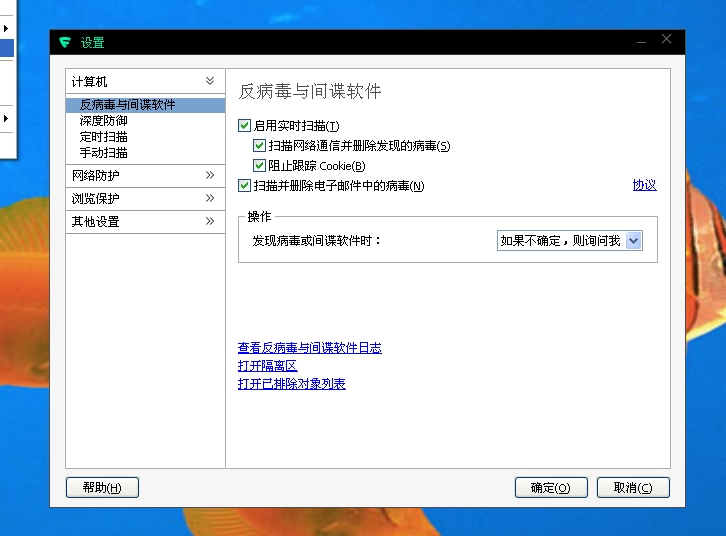Open 手动扫描 settings page
Viewport: 726px width, 536px height.
[x=103, y=153]
